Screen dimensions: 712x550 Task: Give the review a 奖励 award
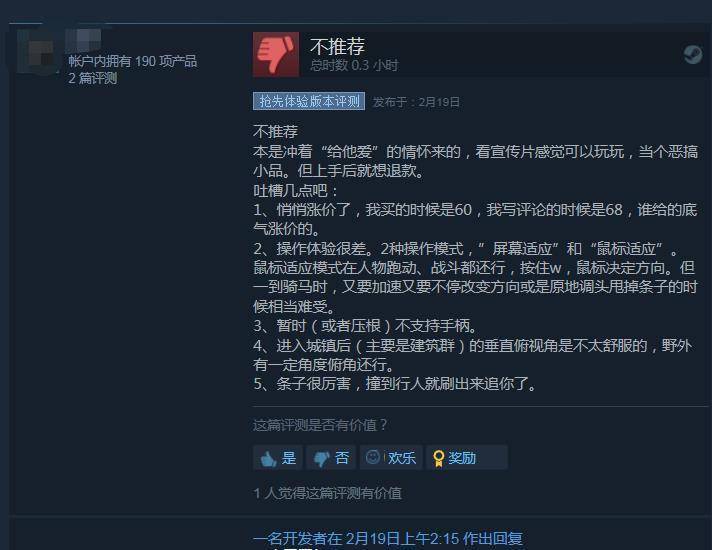(467, 457)
